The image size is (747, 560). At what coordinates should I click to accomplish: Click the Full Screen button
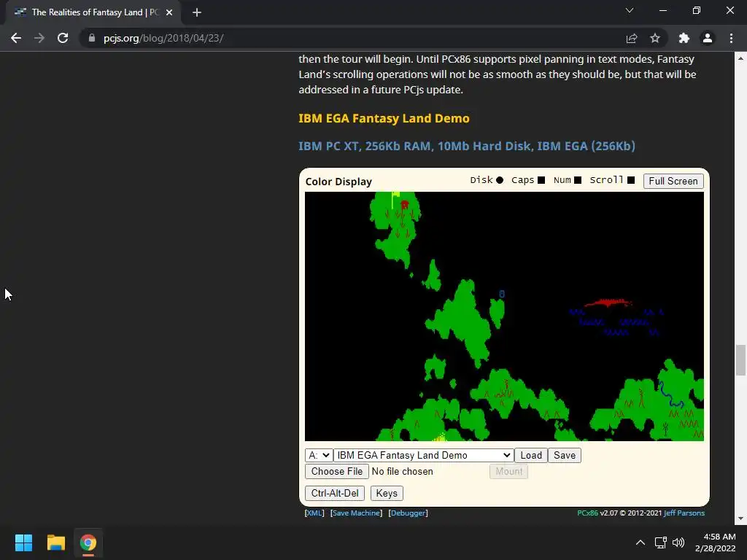(673, 181)
